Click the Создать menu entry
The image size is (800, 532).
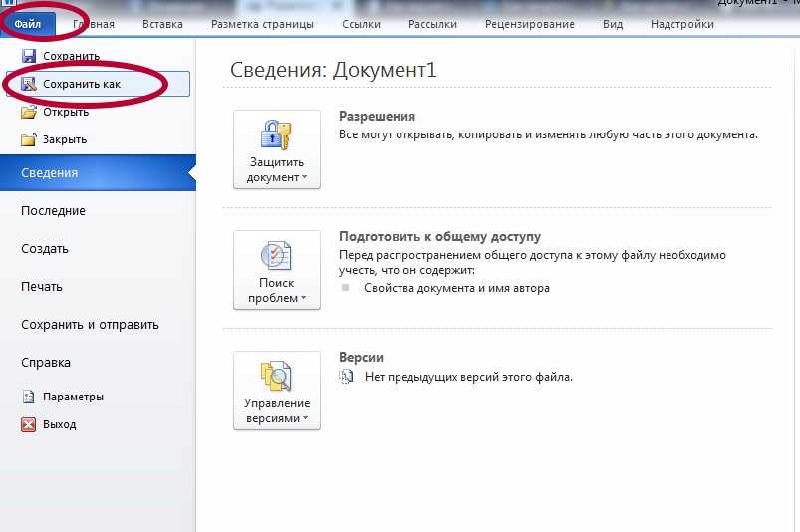45,249
